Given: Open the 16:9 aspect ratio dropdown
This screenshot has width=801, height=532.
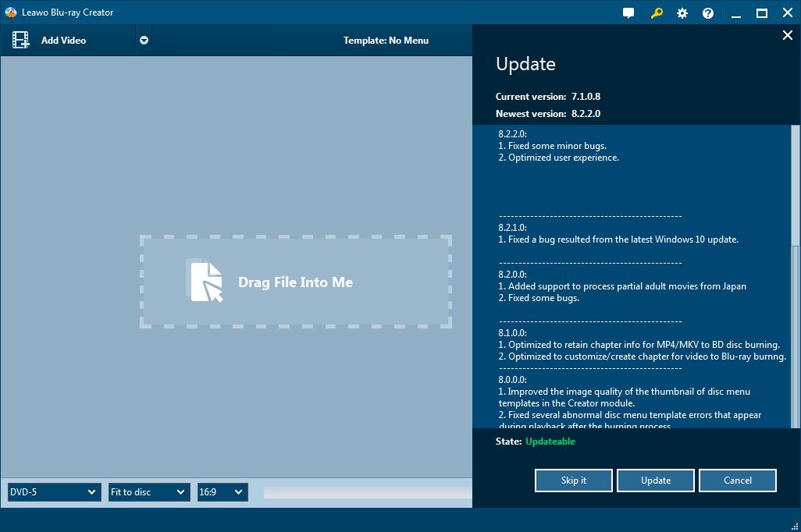Looking at the screenshot, I should (x=222, y=492).
